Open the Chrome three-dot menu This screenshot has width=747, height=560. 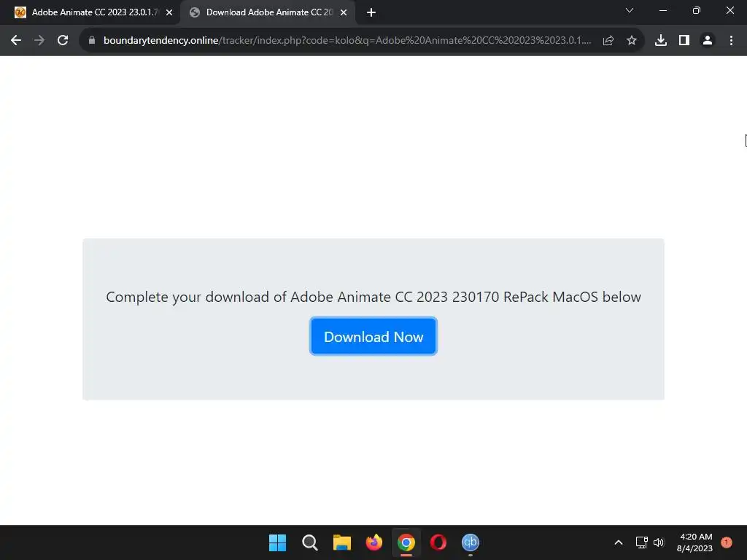tap(731, 41)
